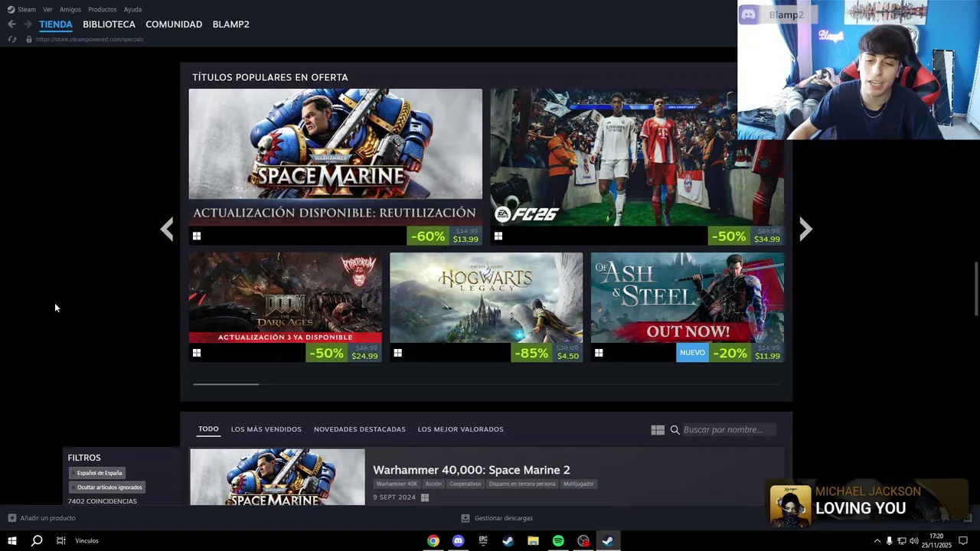Open the Ver menu
Screen dimensions: 980x551
(x=47, y=9)
